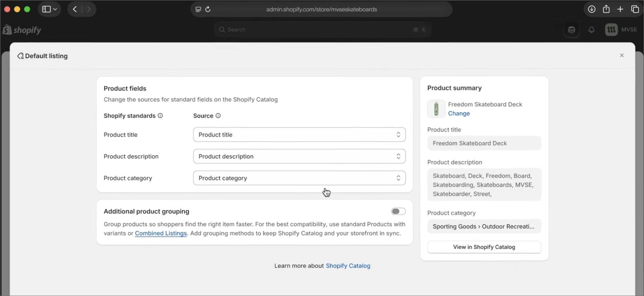644x296 pixels.
Task: Click the Safari share icon
Action: [606, 9]
